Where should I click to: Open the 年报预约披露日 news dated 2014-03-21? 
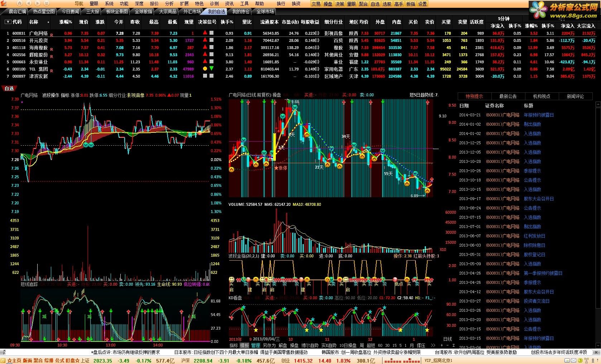pyautogui.click(x=539, y=115)
